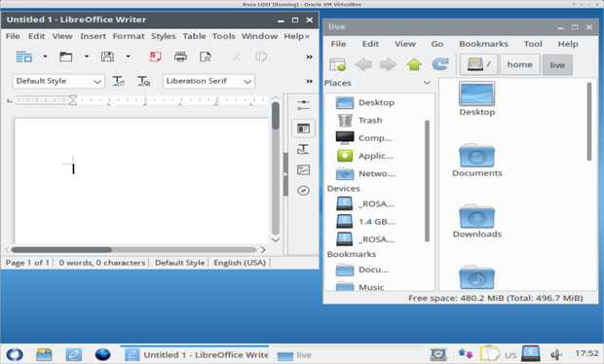Click the Cut scissors icon
Screen dimensions: 604x364
[236, 57]
